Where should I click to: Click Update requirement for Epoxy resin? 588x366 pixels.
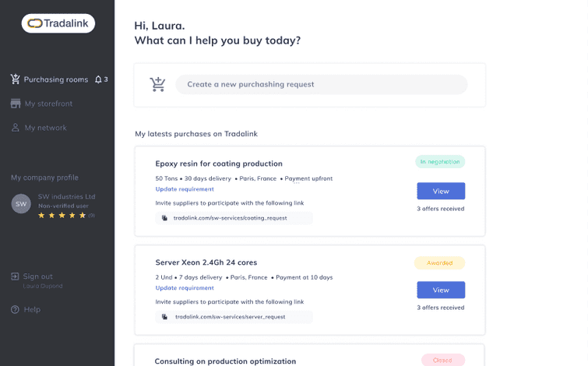point(185,189)
